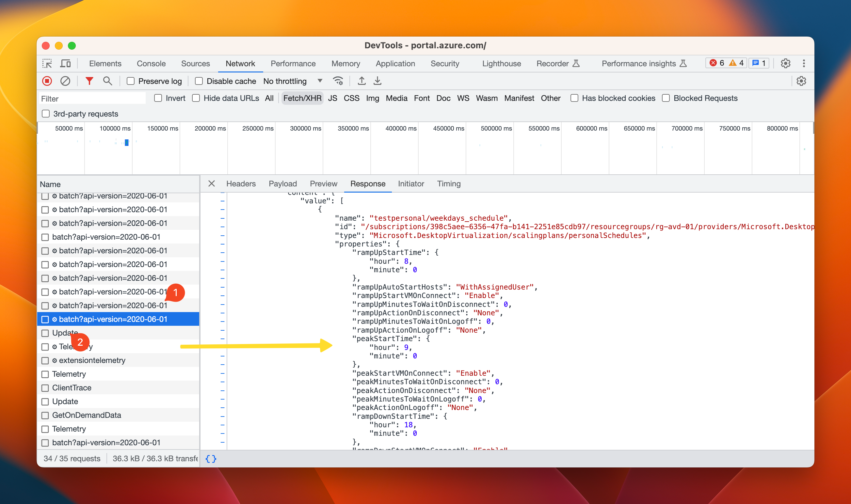Switch to the Console tab
851x504 pixels.
coord(151,64)
